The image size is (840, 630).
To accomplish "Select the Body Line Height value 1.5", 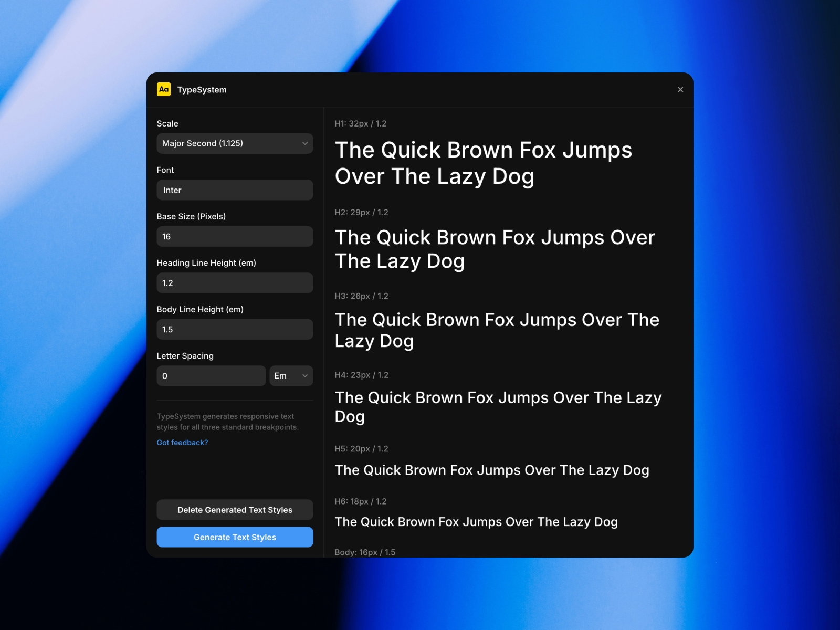I will [235, 329].
